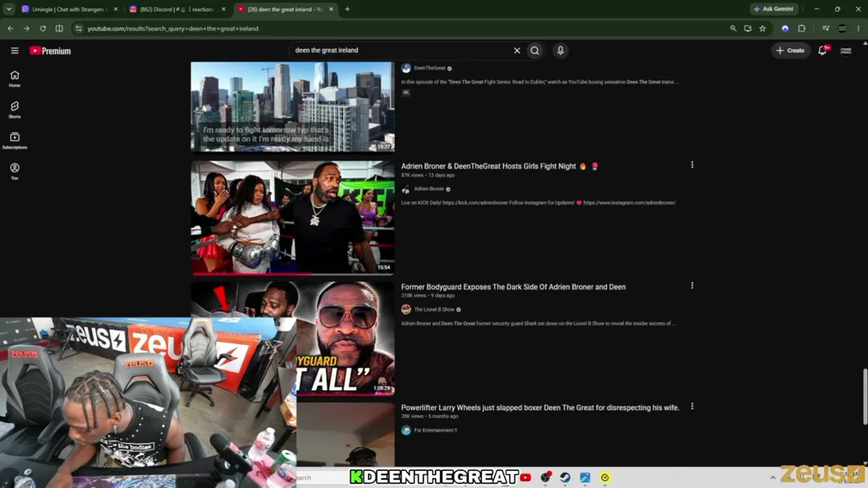Open the browser zoom indicator
The height and width of the screenshot is (488, 868).
733,28
